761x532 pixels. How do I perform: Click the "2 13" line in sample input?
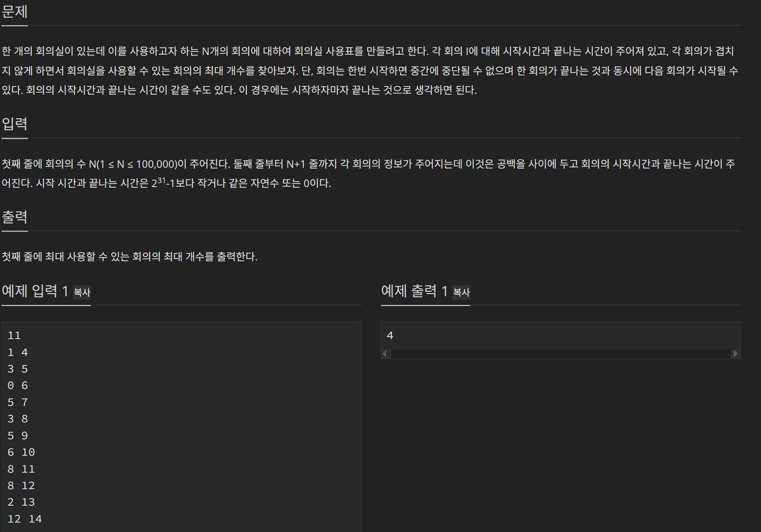pos(21,502)
